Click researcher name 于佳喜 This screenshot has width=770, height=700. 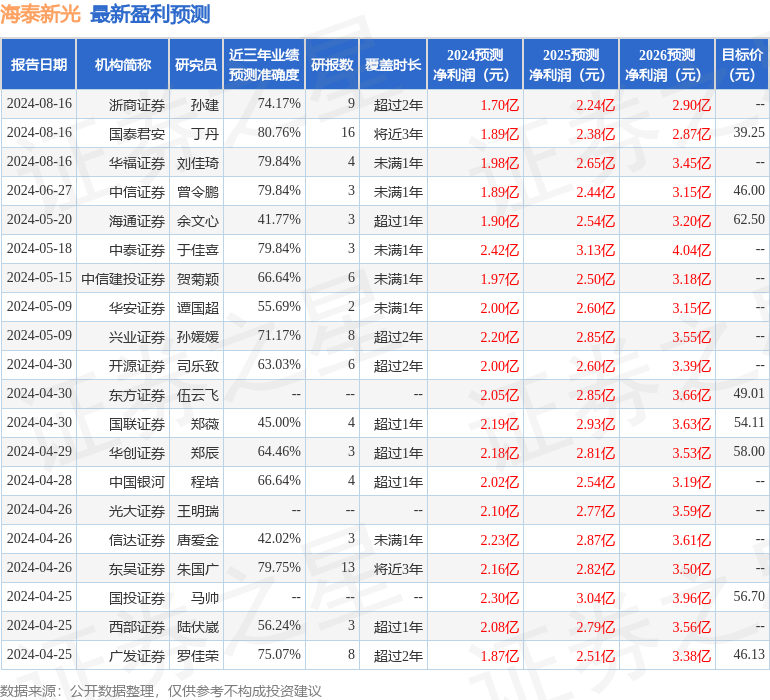pyautogui.click(x=198, y=250)
